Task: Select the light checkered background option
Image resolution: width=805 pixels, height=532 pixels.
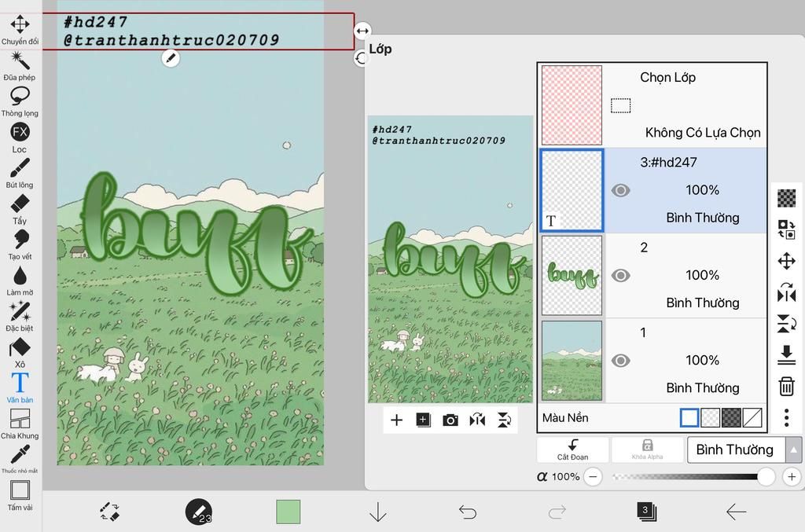Action: click(x=710, y=417)
